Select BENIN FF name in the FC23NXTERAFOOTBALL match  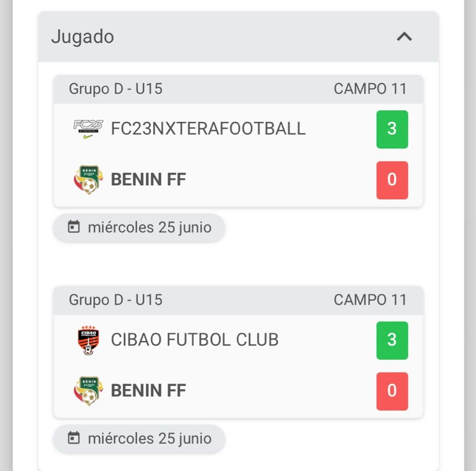148,180
